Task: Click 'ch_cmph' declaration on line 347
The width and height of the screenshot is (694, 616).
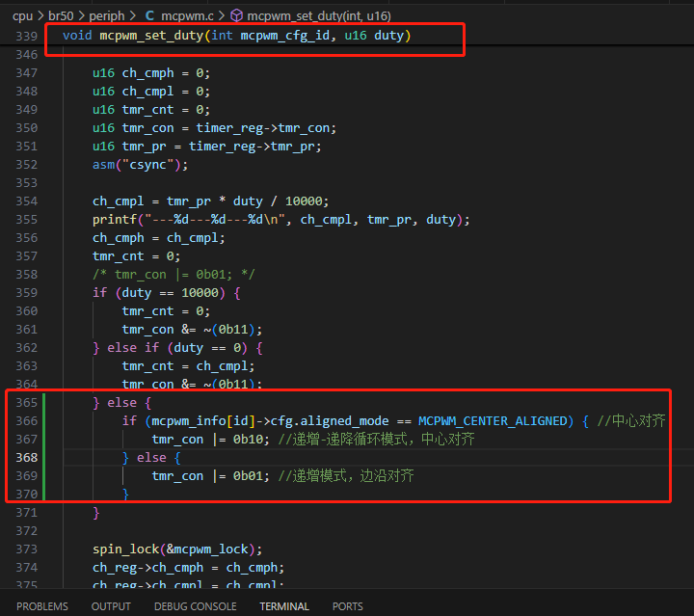Action: pos(147,73)
